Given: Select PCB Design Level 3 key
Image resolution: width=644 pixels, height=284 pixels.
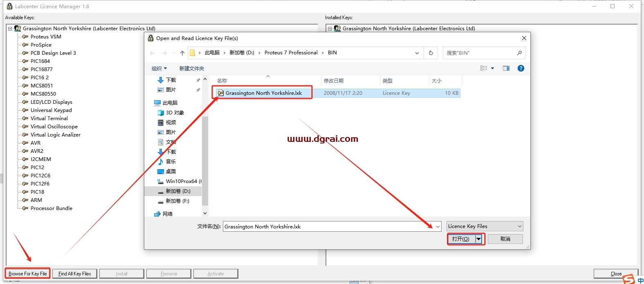Looking at the screenshot, I should pyautogui.click(x=53, y=53).
